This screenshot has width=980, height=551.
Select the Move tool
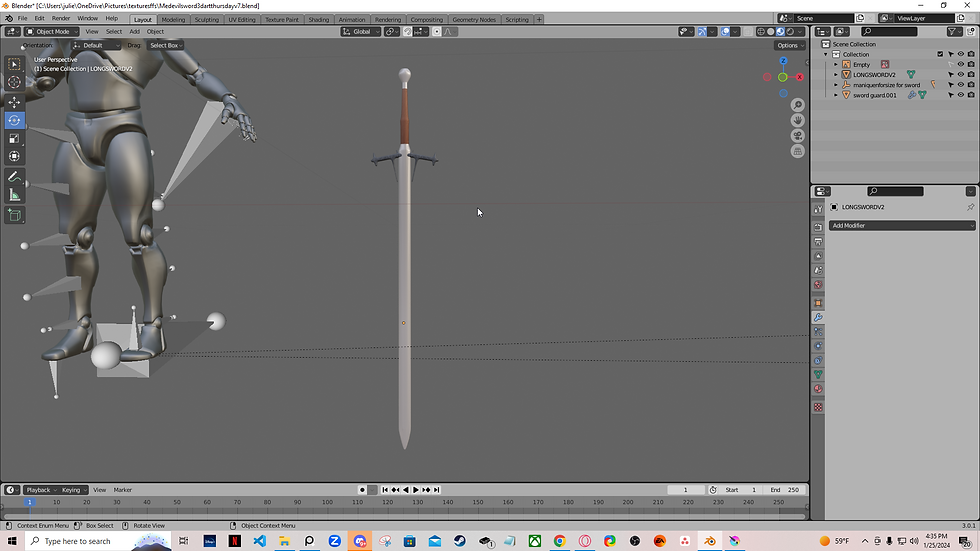click(14, 102)
